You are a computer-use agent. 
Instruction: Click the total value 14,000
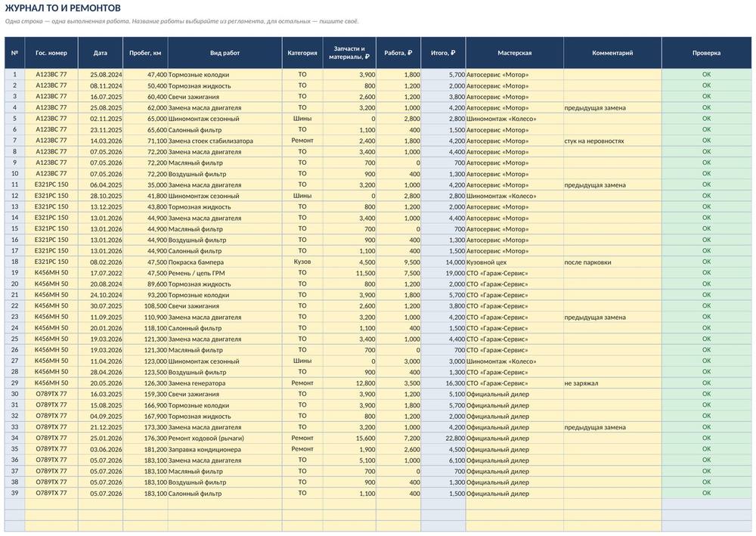443,262
